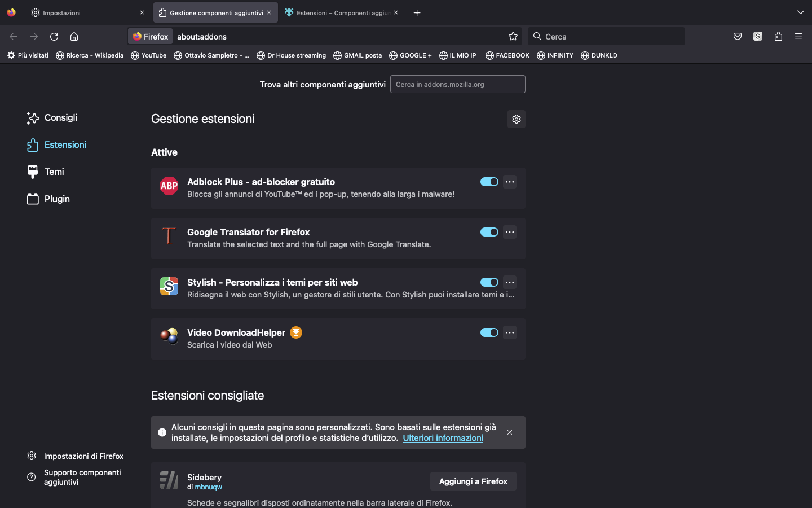Screen dimensions: 812x508
Task: Click the Adblock Plus ABP icon
Action: pyautogui.click(x=169, y=185)
